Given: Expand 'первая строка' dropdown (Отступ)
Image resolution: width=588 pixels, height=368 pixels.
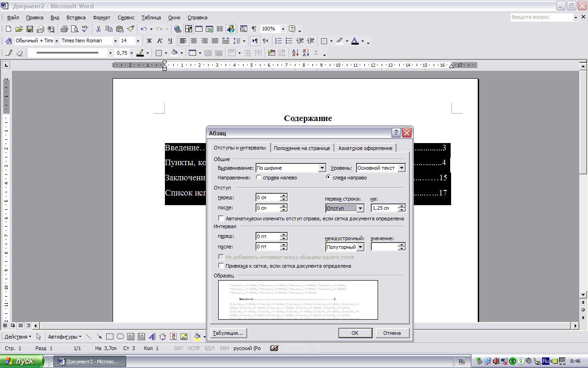Looking at the screenshot, I should (x=360, y=208).
